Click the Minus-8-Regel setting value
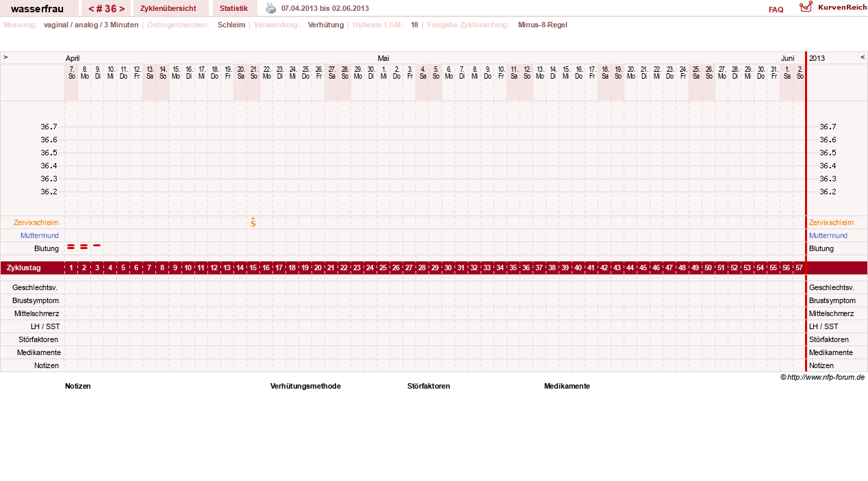The width and height of the screenshot is (868, 481). (543, 25)
